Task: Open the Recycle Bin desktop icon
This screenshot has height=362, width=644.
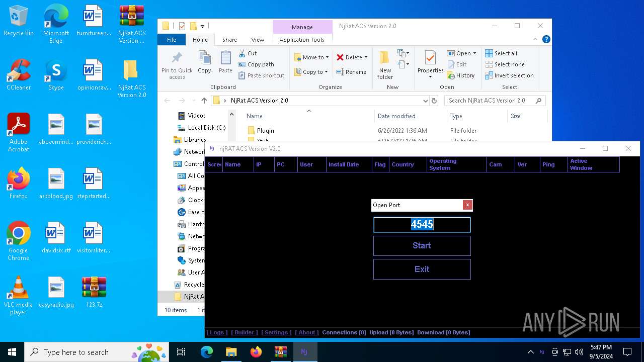Action: 19,21
